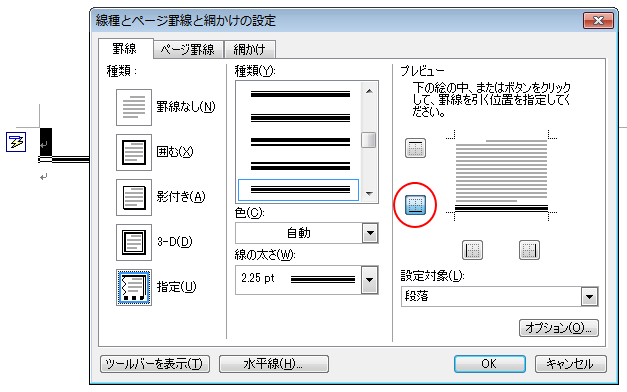The width and height of the screenshot is (627, 392).
Task: Select the 罫線なし(N) border setting icon
Action: [134, 107]
